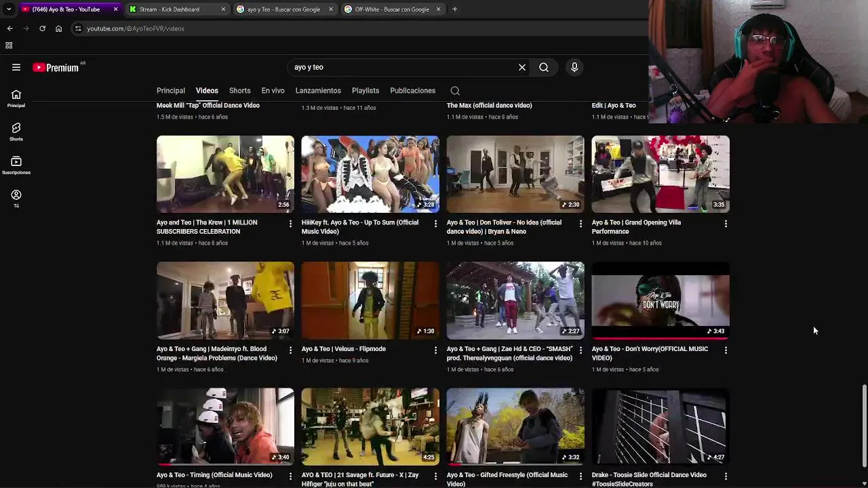Clear the search box with the X icon
Image resolution: width=868 pixels, height=488 pixels.
tap(522, 67)
